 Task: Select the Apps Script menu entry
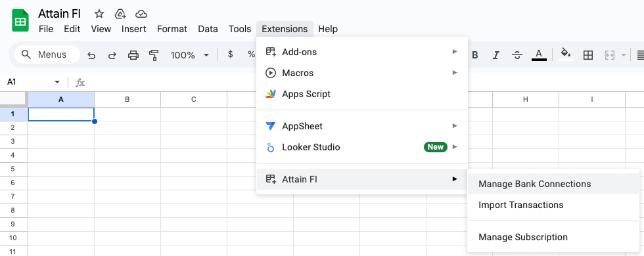coord(362,94)
